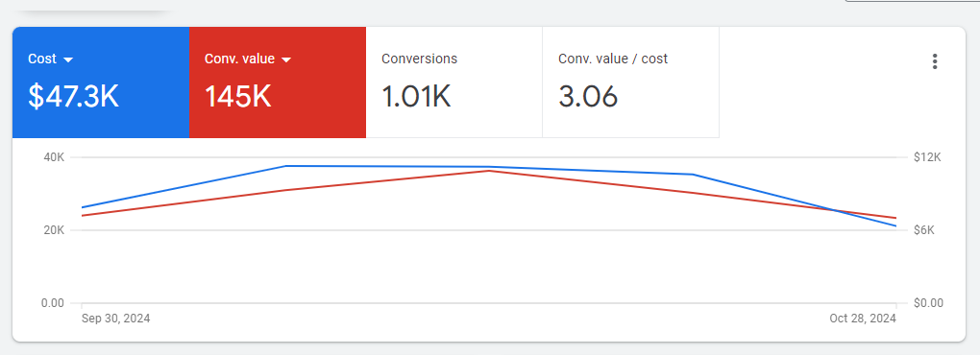Open the three-dot more options menu
The height and width of the screenshot is (355, 980).
[x=935, y=61]
